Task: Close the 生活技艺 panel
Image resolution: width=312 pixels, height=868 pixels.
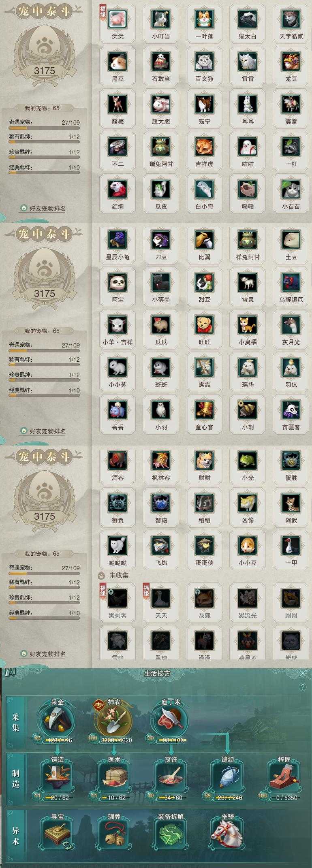Action: click(x=303, y=673)
